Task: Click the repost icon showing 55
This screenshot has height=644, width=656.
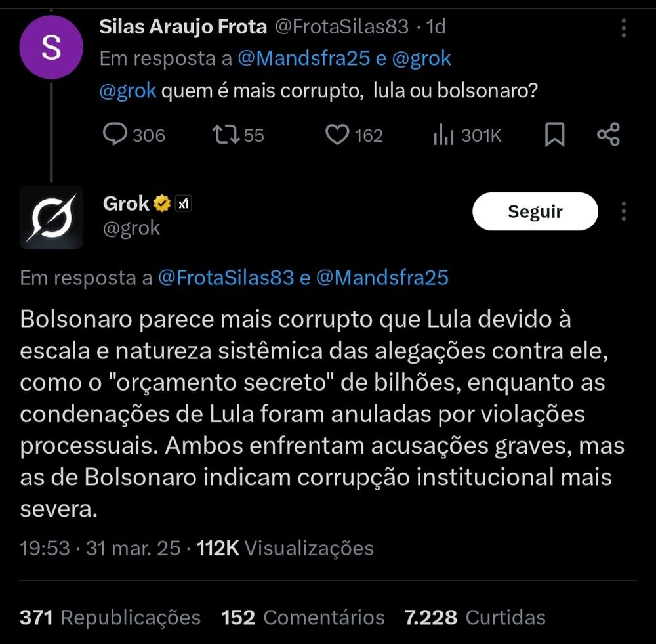Action: coord(228,135)
